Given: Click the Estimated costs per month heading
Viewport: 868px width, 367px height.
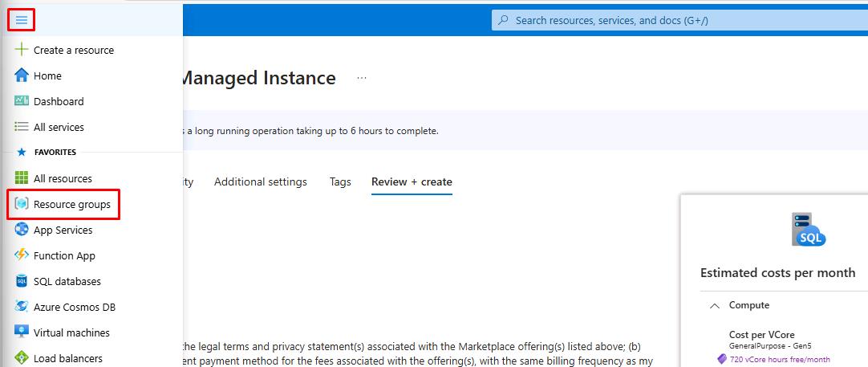Looking at the screenshot, I should click(777, 273).
